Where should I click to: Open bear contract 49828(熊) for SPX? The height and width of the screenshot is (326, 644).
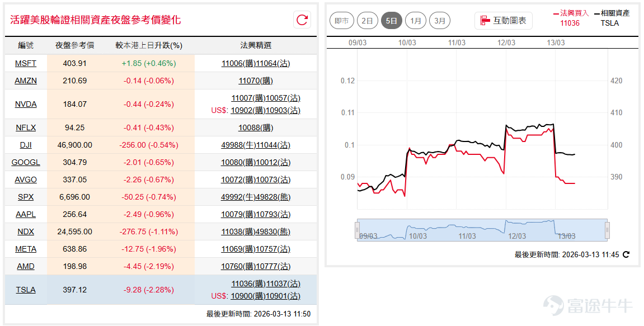pyautogui.click(x=272, y=197)
